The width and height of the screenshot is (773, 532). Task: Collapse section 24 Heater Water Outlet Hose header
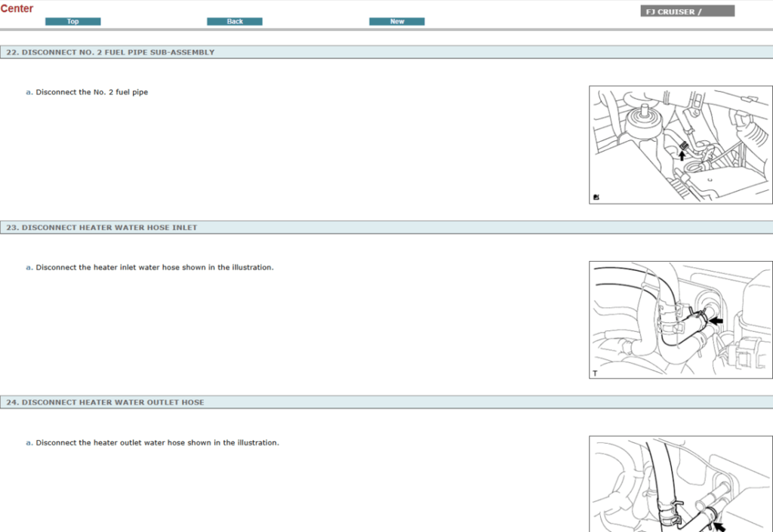coord(106,402)
